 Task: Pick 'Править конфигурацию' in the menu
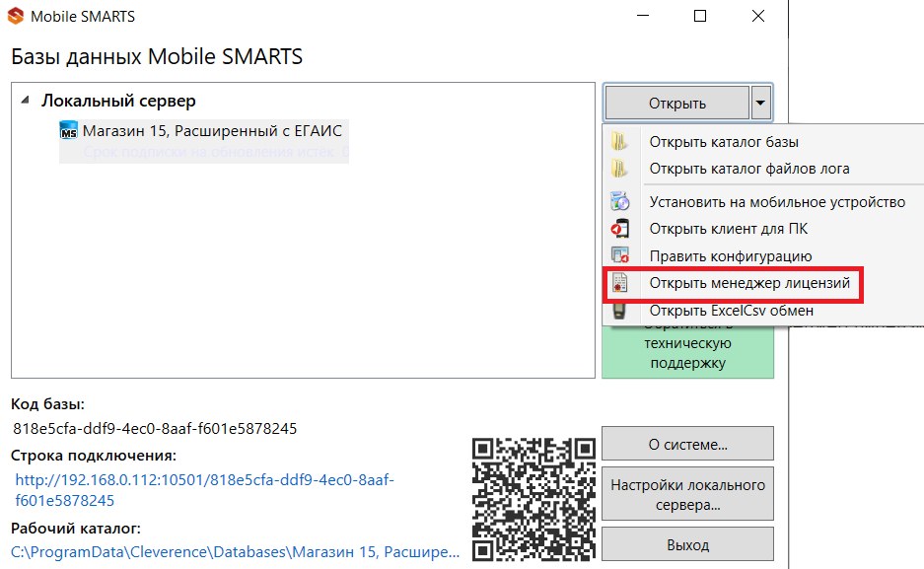coord(731,256)
